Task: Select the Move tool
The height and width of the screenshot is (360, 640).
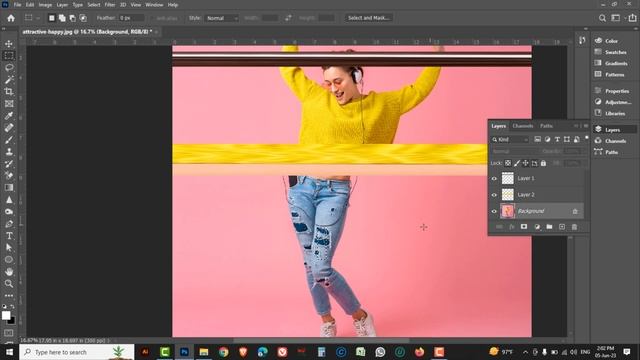Action: pos(9,44)
